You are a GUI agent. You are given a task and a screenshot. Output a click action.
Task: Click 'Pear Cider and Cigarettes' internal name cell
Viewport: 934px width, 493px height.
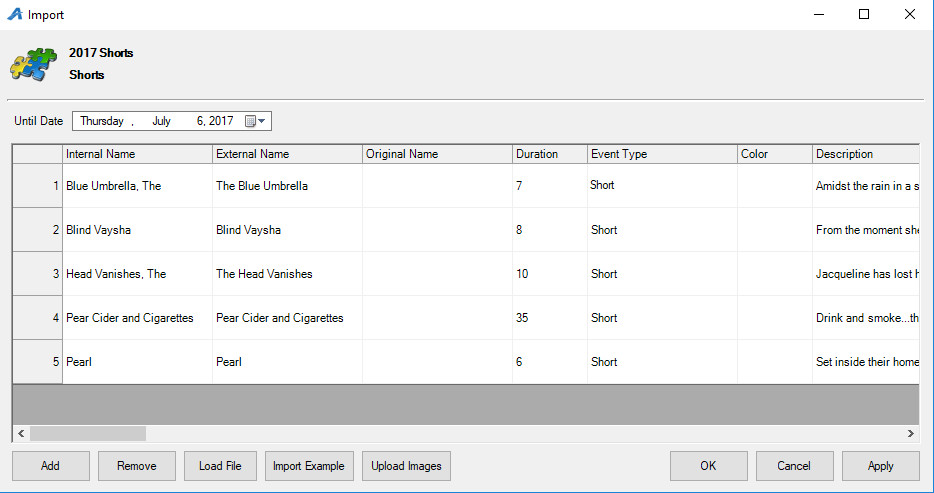137,318
